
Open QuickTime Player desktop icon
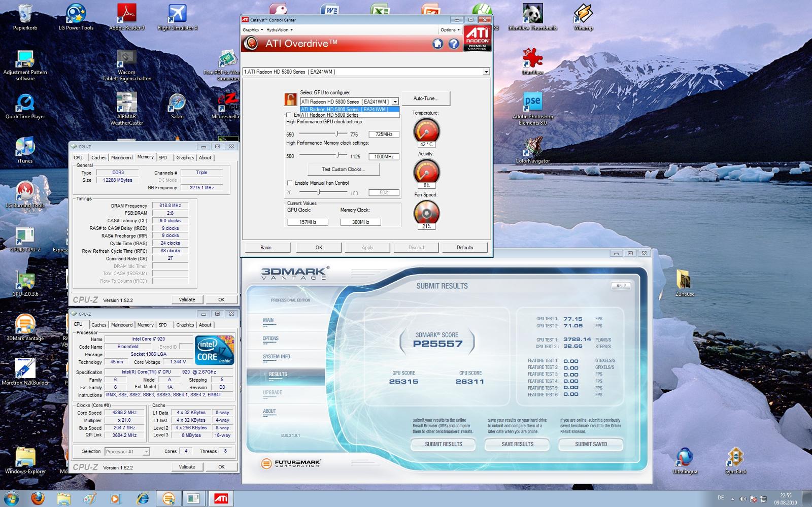point(25,107)
